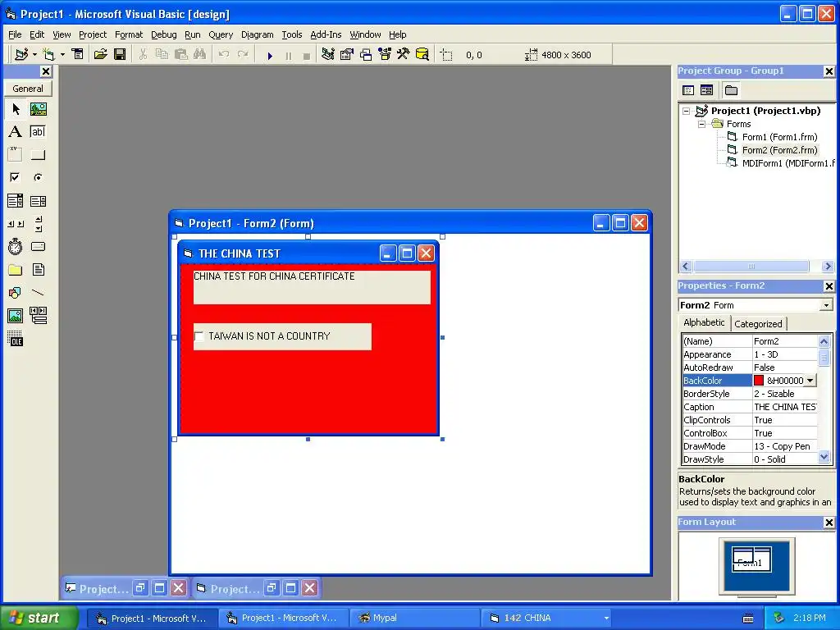Open Project Explorer from toolbar
The height and width of the screenshot is (630, 840).
[328, 55]
